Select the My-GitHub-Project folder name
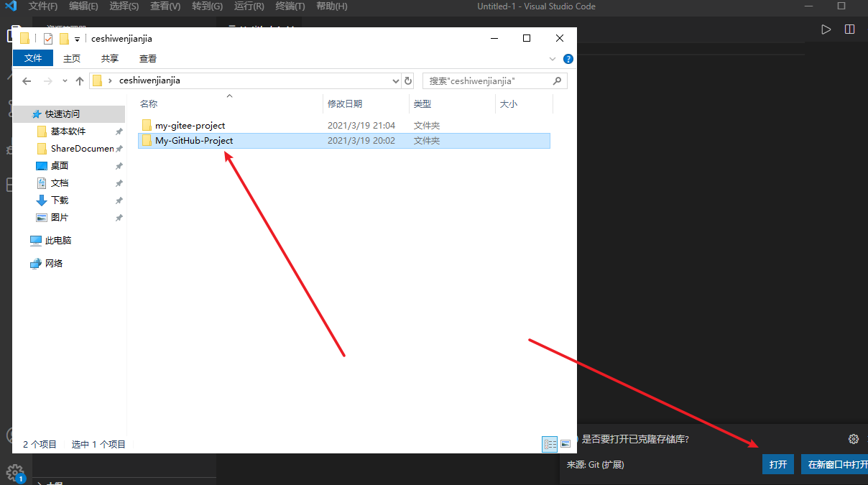The width and height of the screenshot is (868, 485). tap(194, 141)
